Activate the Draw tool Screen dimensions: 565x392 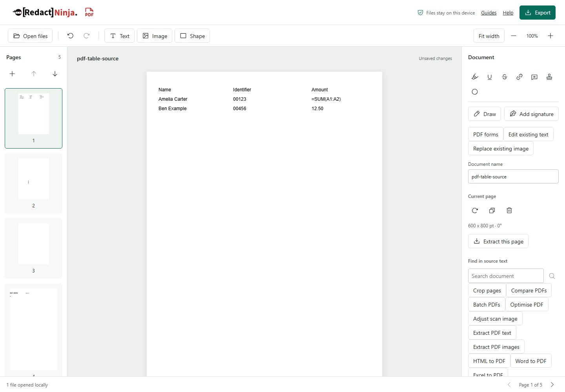(485, 114)
